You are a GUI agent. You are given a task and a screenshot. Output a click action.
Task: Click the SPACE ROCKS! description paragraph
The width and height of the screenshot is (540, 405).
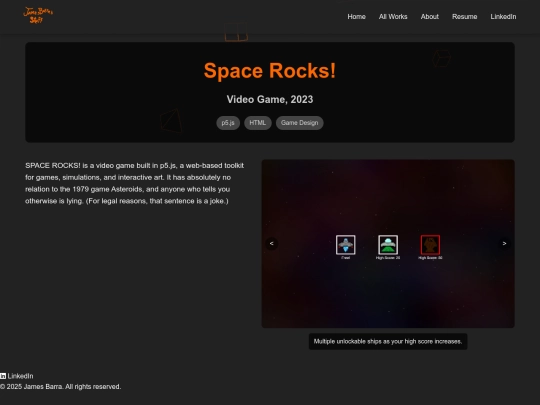134,183
